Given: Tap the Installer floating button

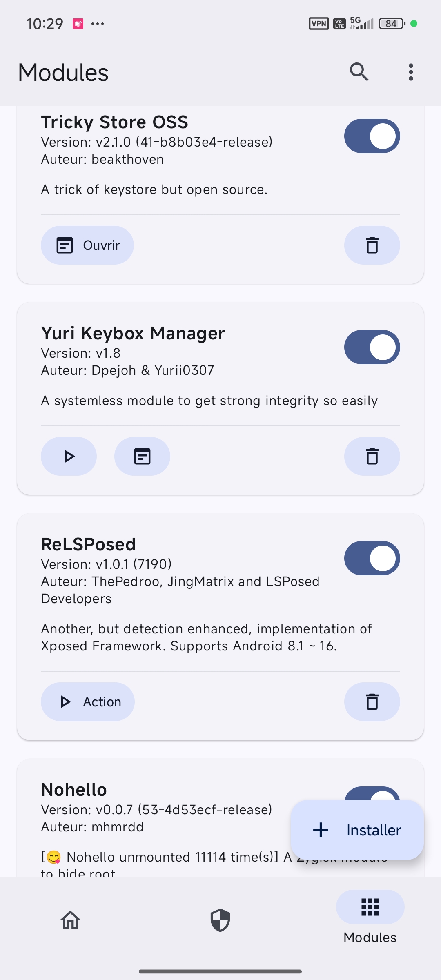Looking at the screenshot, I should 357,830.
